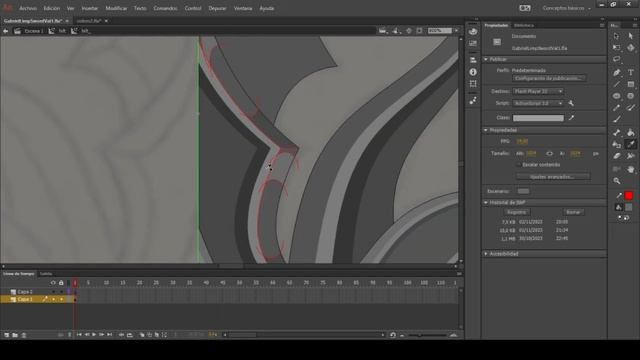Click the edit class definition pencil icon
Viewport: 640px width, 360px height.
(x=571, y=118)
